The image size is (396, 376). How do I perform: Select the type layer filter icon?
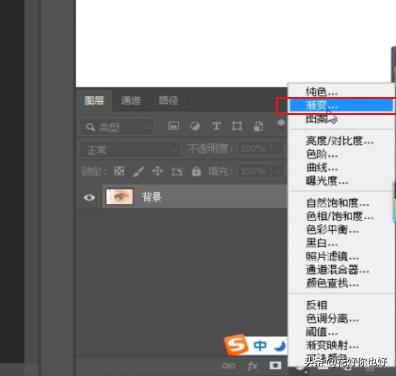pyautogui.click(x=216, y=126)
